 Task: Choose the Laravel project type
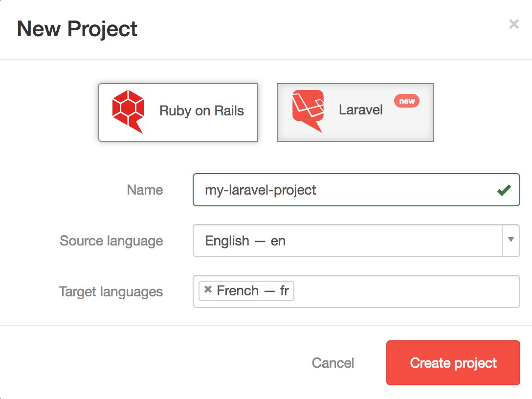click(355, 112)
